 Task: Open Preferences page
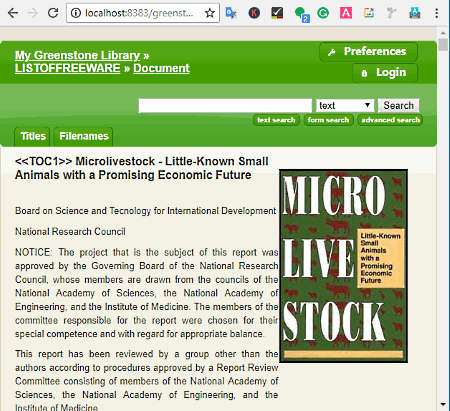pyautogui.click(x=368, y=52)
